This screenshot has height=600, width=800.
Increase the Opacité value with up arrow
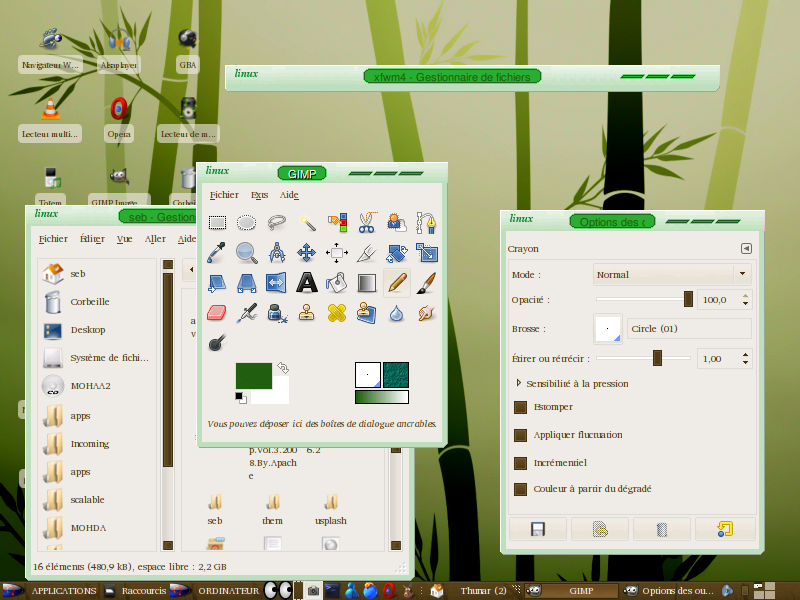click(745, 295)
